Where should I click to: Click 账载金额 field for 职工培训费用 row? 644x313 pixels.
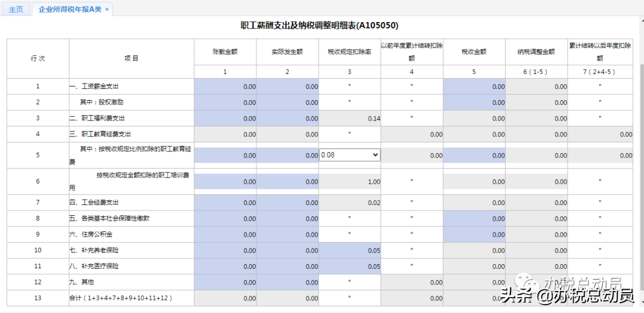click(x=225, y=182)
